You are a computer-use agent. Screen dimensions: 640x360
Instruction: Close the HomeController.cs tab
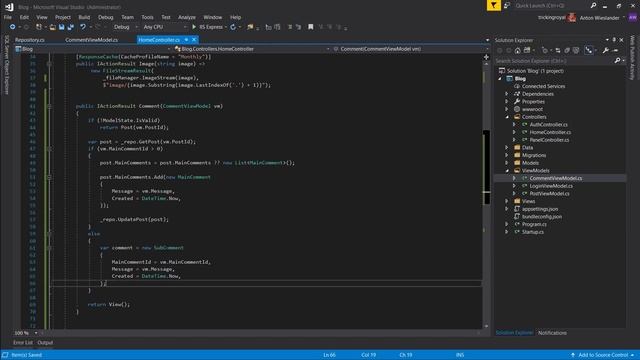(194, 40)
